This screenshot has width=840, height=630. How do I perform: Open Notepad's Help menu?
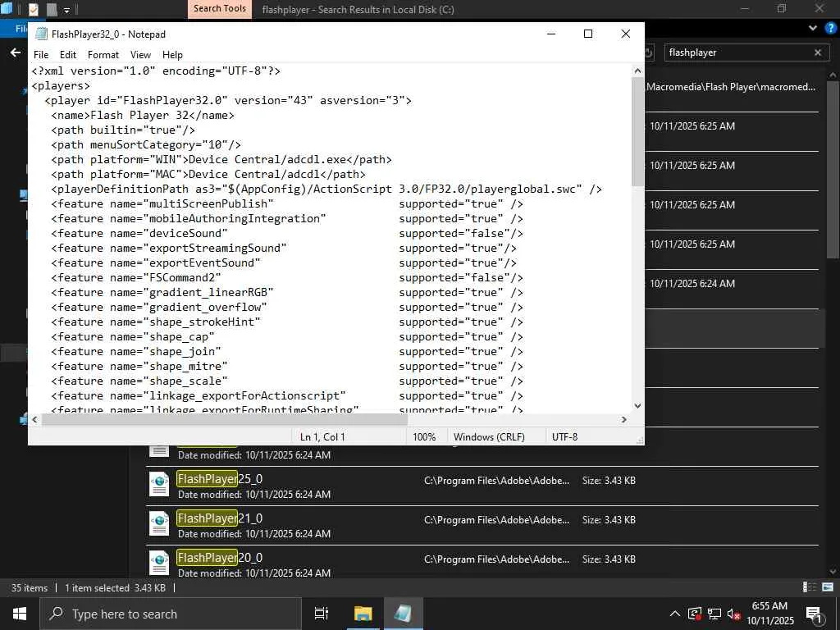[x=172, y=55]
